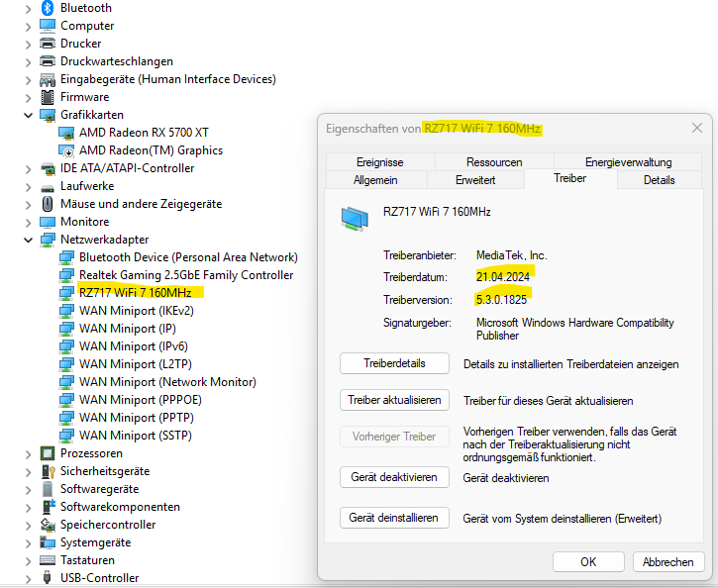Click the Grafikkarten category icon
Viewport: 718px width, 588px height.
(48, 115)
